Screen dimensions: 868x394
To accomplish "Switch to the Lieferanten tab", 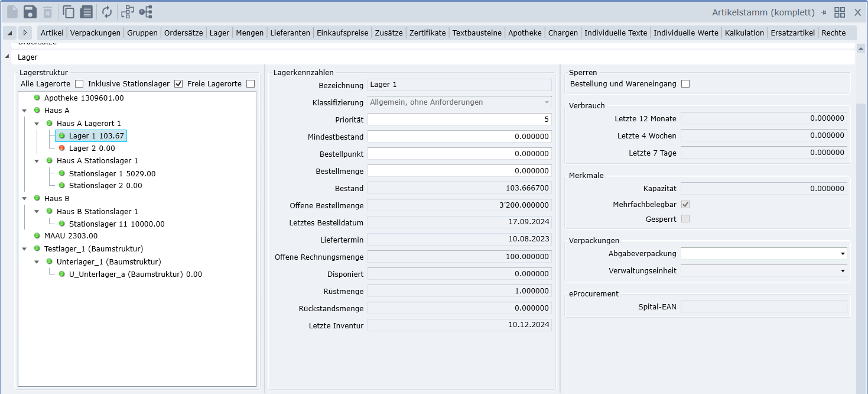I will [x=290, y=33].
